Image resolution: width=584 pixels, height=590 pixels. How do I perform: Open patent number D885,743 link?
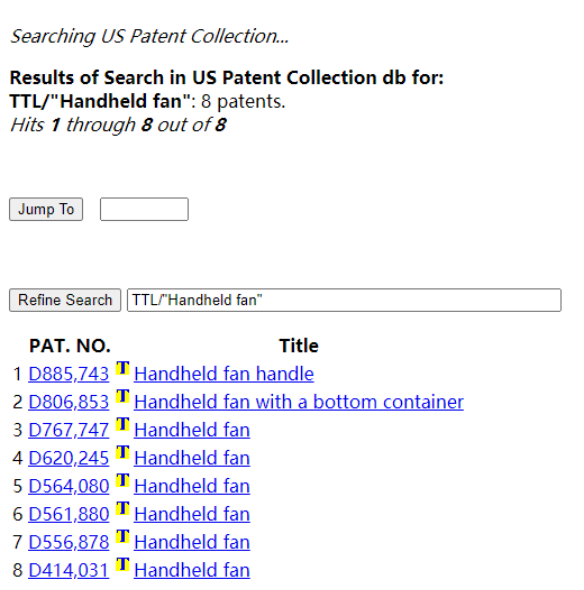tap(69, 374)
